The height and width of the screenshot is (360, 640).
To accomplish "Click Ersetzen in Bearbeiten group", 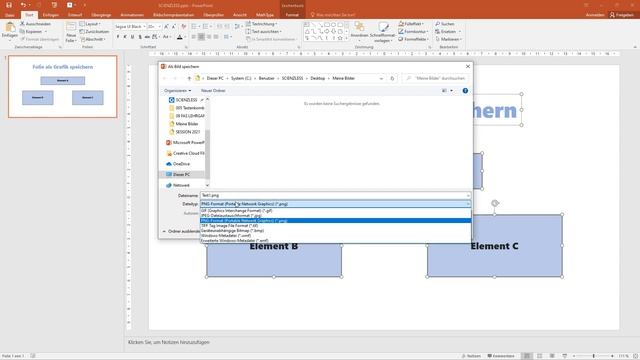I will pyautogui.click(x=446, y=31).
